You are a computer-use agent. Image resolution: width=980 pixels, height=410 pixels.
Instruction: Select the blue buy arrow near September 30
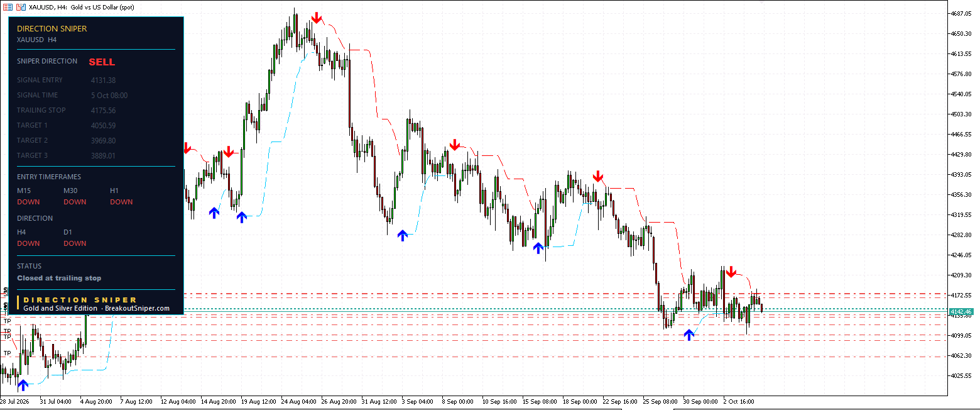pyautogui.click(x=689, y=335)
